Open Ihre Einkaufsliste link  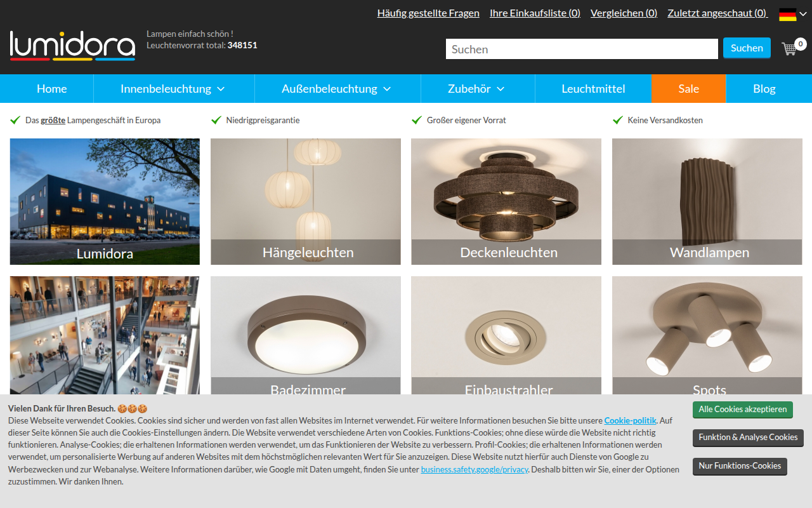535,13
